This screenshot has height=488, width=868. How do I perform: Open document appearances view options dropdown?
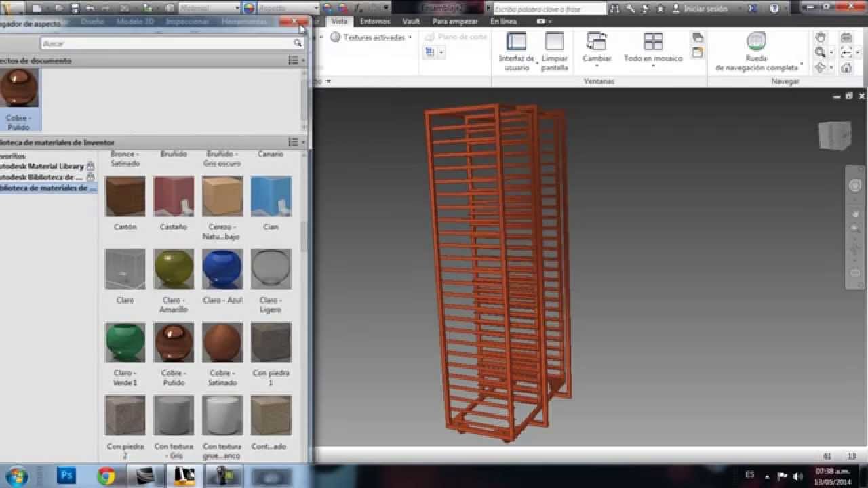296,60
